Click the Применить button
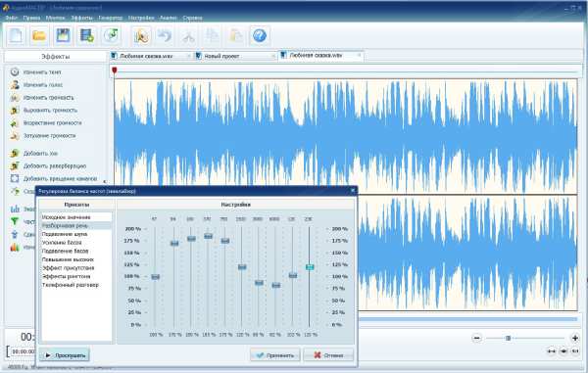Viewport: 588px width, 373px height. click(275, 355)
